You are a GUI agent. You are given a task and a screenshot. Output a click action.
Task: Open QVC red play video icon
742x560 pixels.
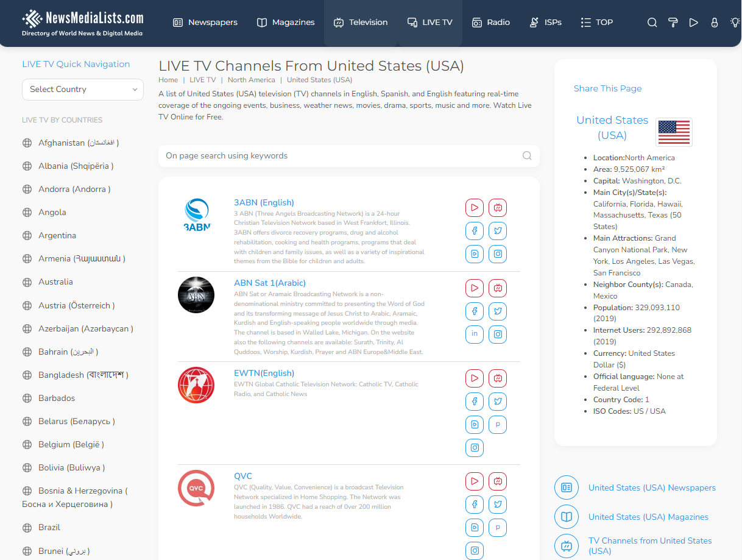(475, 481)
